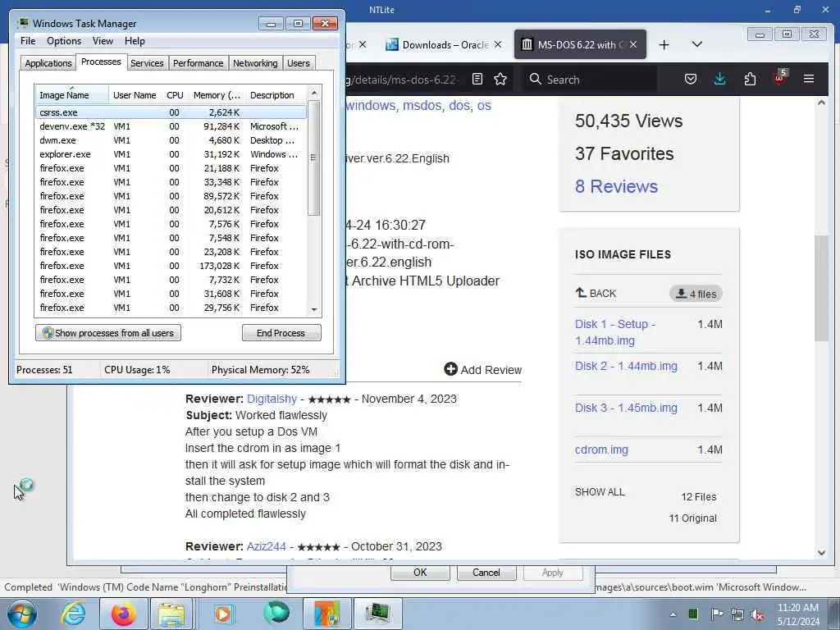Open Disk 3 - 1.45mb.img link

pyautogui.click(x=626, y=408)
